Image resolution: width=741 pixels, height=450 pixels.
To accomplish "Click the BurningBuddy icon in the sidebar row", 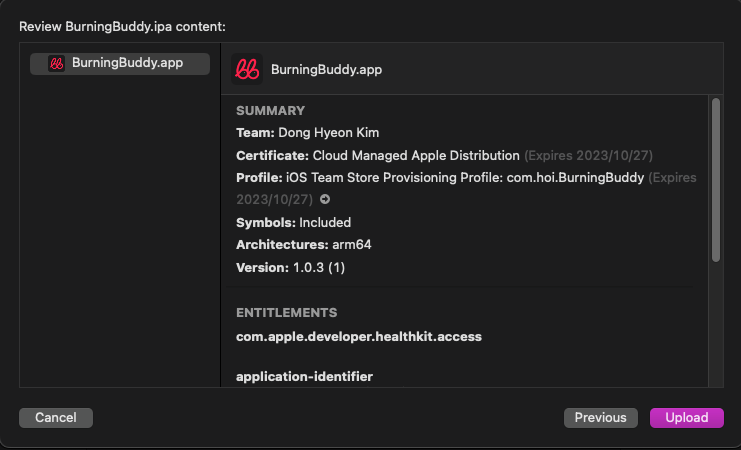I will pyautogui.click(x=56, y=63).
